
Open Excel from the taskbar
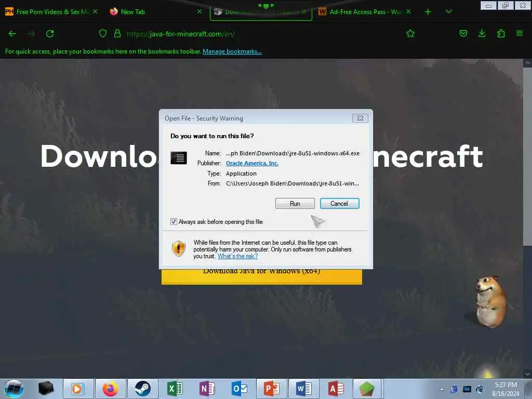[x=175, y=389]
